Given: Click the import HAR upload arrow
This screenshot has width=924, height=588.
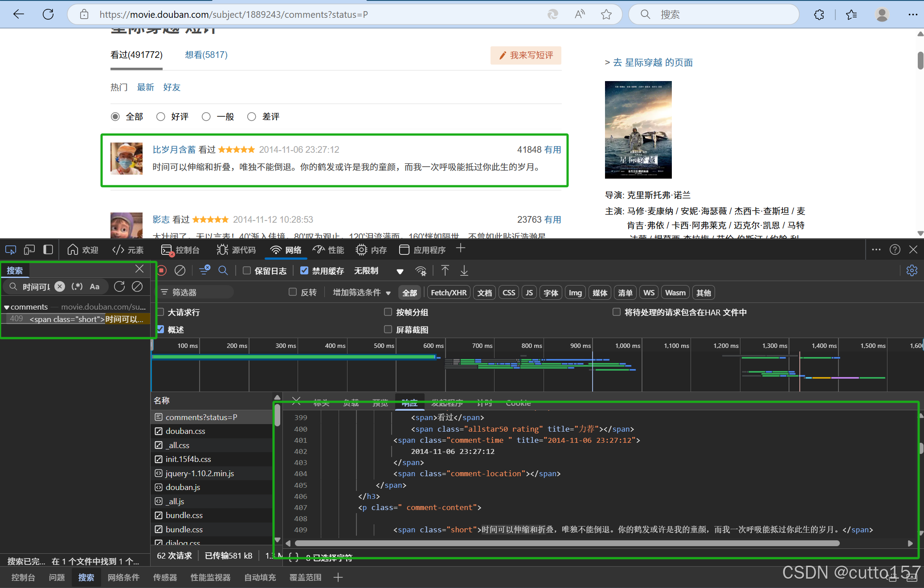Looking at the screenshot, I should [445, 270].
